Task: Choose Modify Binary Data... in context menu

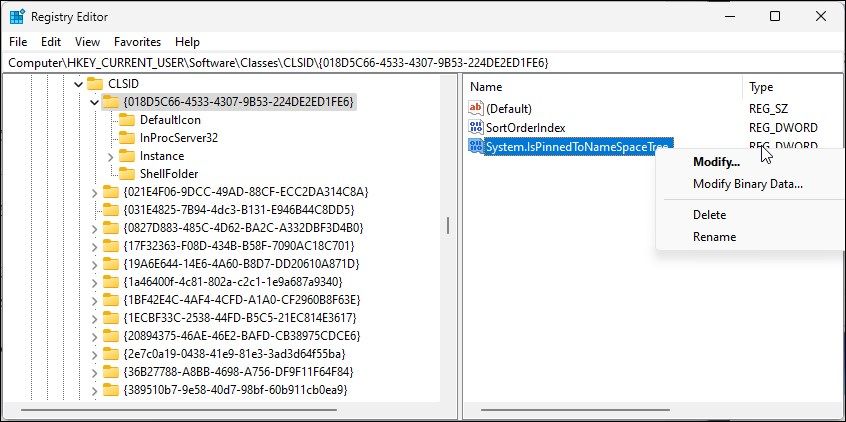Action: pos(748,184)
